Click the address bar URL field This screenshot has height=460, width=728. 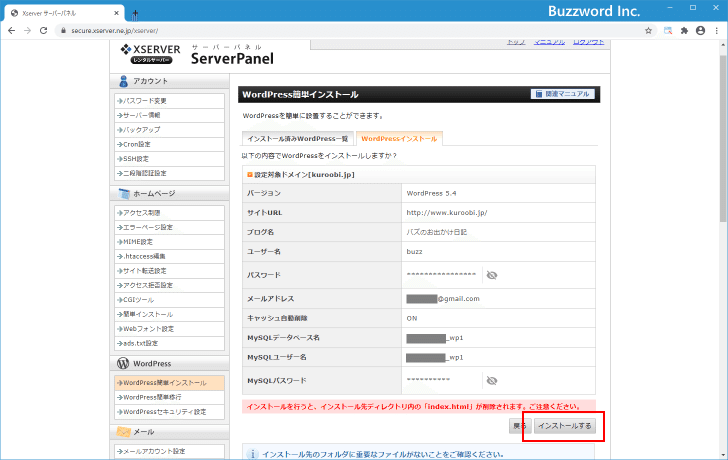tap(353, 31)
